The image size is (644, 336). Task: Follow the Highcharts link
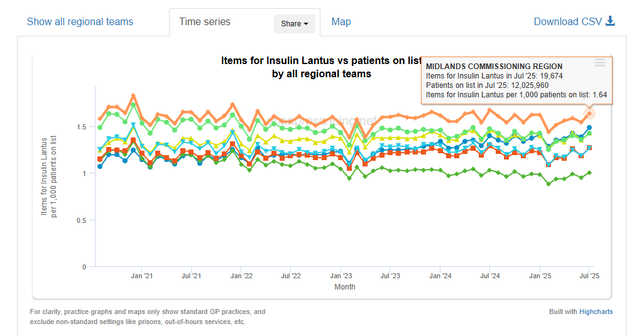(596, 312)
